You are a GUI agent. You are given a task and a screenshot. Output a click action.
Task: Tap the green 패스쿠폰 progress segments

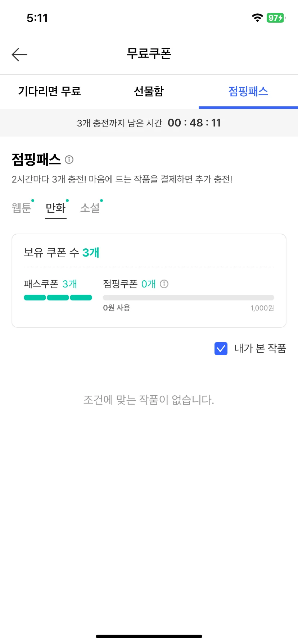point(58,298)
